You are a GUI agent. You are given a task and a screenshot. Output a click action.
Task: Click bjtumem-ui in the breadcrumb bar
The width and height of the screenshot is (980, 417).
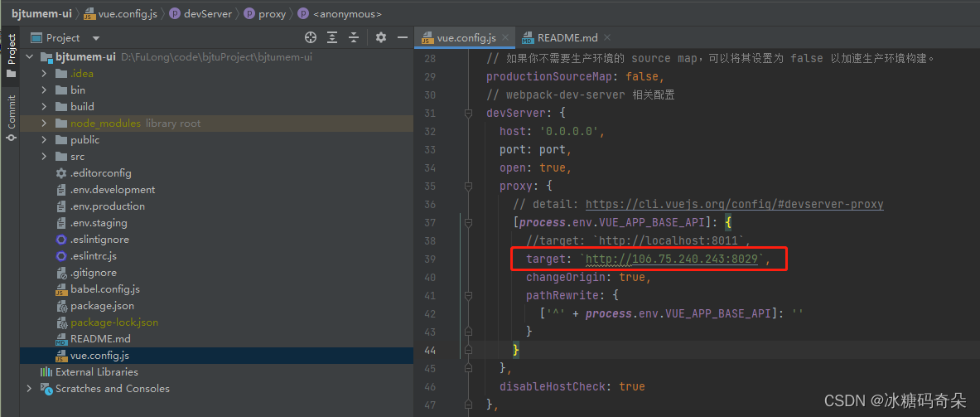click(41, 13)
